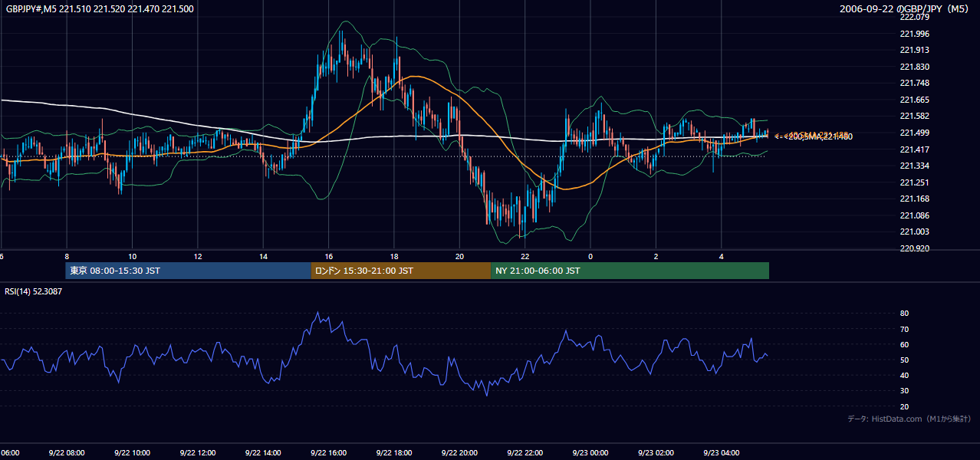This screenshot has height=460, width=980.
Task: Select the NY 21:00-06:00 JST session bar
Action: coord(630,271)
